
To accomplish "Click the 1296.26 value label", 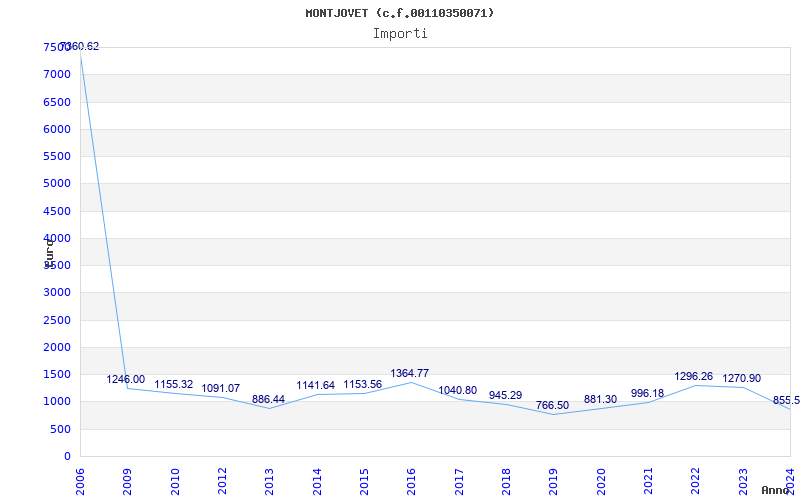I will [x=694, y=377].
